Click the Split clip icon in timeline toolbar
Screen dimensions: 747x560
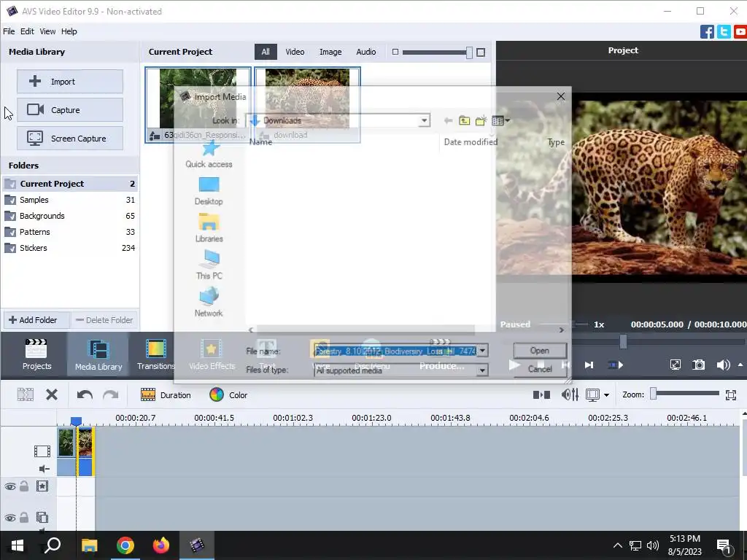pyautogui.click(x=26, y=394)
